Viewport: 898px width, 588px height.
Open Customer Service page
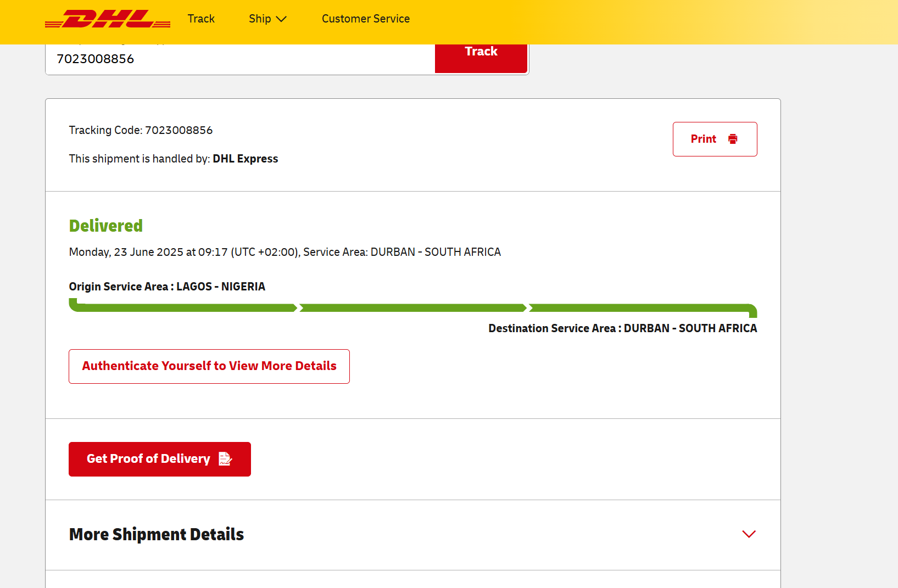(366, 19)
